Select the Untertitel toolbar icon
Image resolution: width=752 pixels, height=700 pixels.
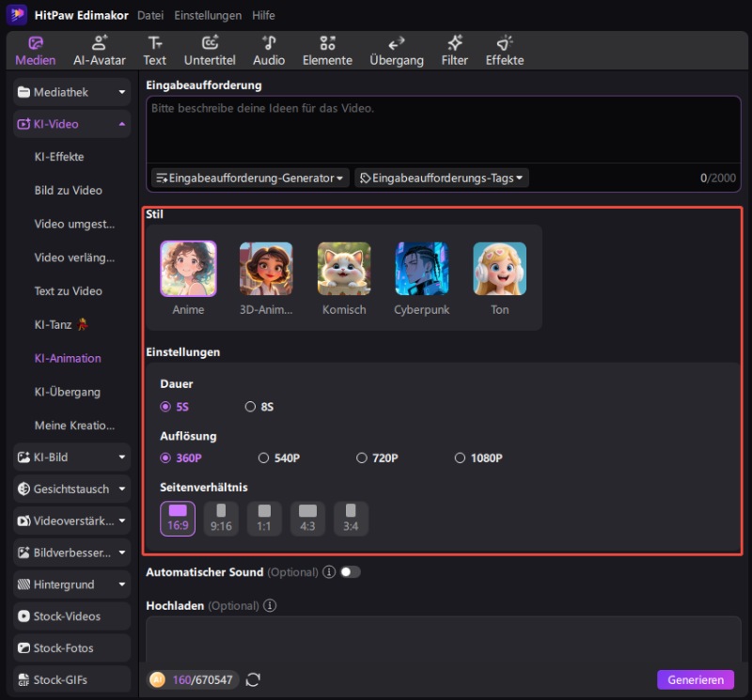pos(210,51)
